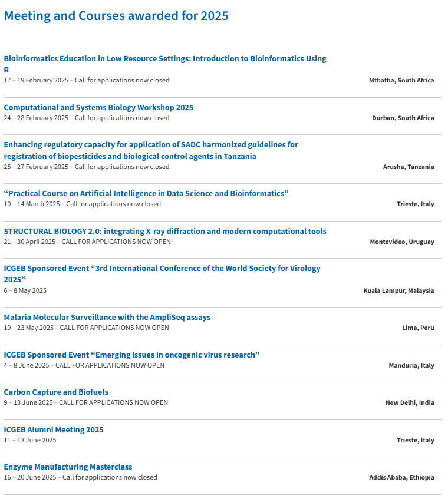Open Carbon Capture and Biofuels link
Viewport: 448px width, 499px height.
tap(56, 392)
